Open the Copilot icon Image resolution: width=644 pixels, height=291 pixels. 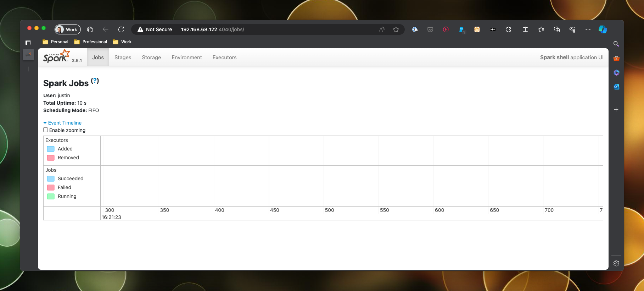(x=603, y=29)
